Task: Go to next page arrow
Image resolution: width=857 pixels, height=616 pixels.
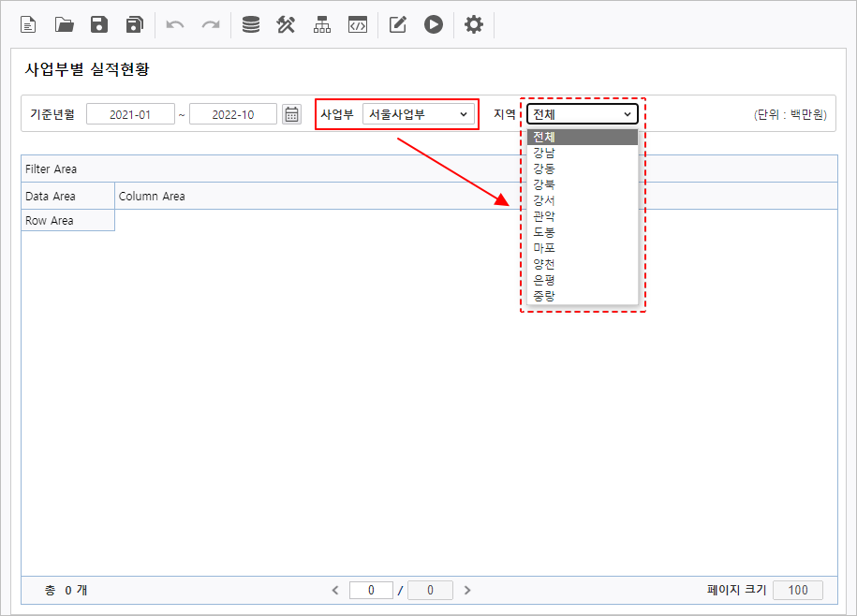Action: [467, 590]
